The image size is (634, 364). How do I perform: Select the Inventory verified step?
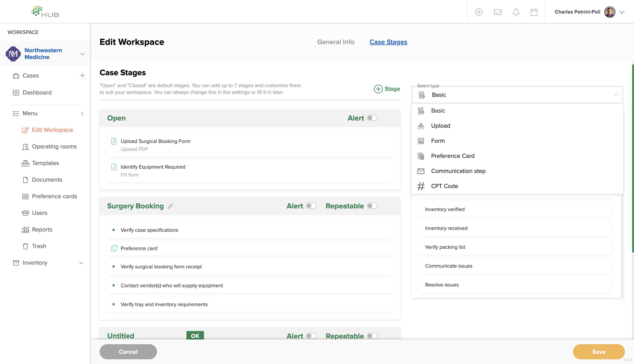click(x=515, y=210)
